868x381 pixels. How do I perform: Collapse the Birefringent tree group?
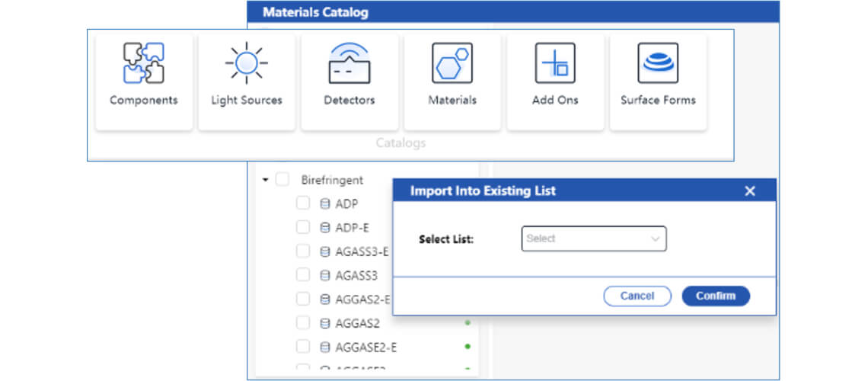pyautogui.click(x=264, y=181)
